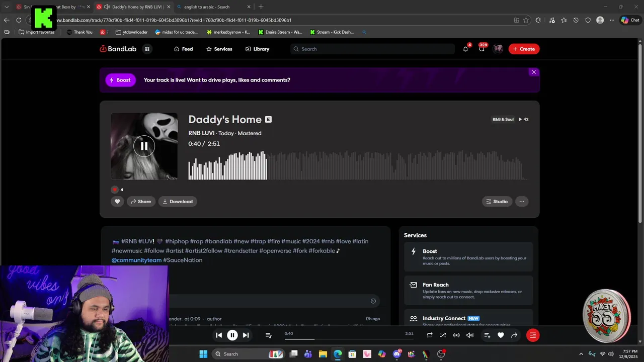
Task: Open the favorites list icon in toolbar
Action: pos(563,20)
